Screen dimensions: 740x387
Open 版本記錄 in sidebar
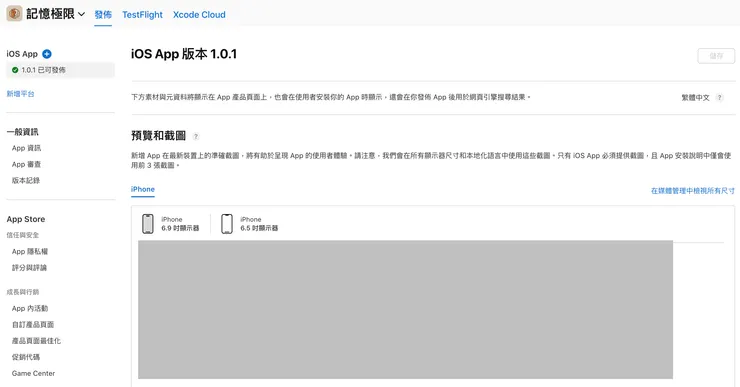point(26,180)
